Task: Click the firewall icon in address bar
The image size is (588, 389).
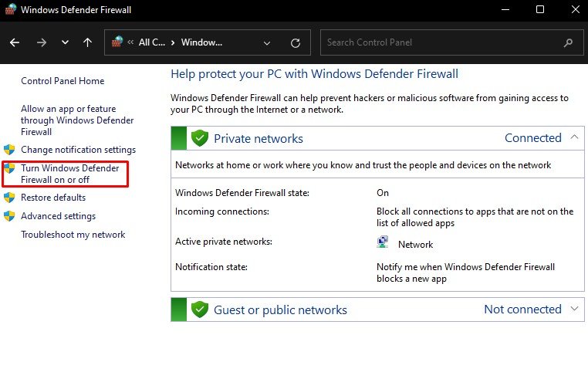Action: point(117,42)
